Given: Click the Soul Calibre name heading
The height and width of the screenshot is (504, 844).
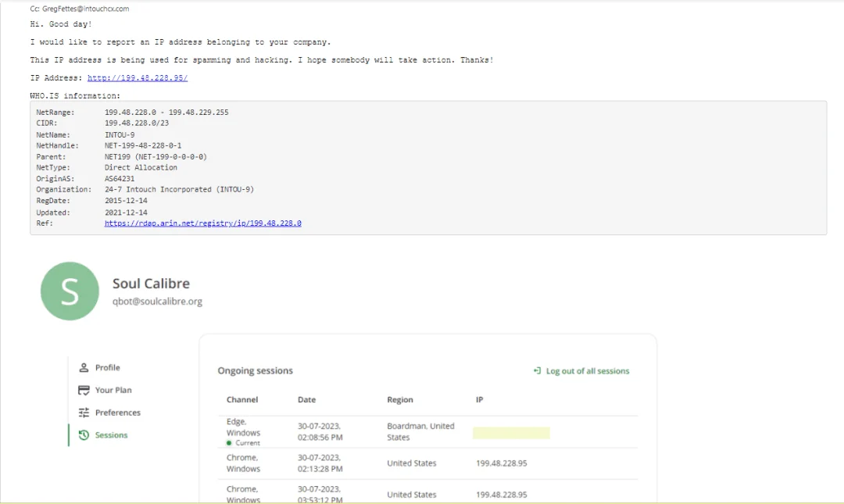Looking at the screenshot, I should pos(152,283).
